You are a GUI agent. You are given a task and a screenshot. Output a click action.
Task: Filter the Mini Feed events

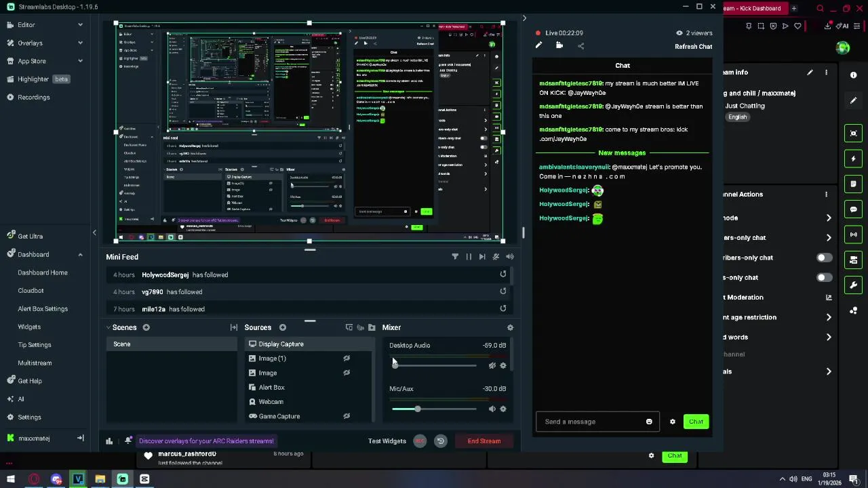455,257
